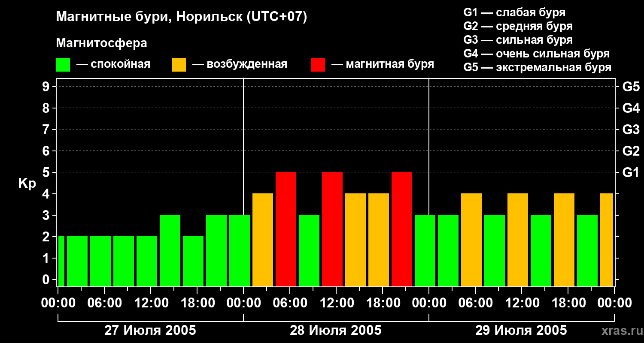Click the 'G5 — экстремальная буря' legend line
The height and width of the screenshot is (343, 644).
(x=538, y=67)
